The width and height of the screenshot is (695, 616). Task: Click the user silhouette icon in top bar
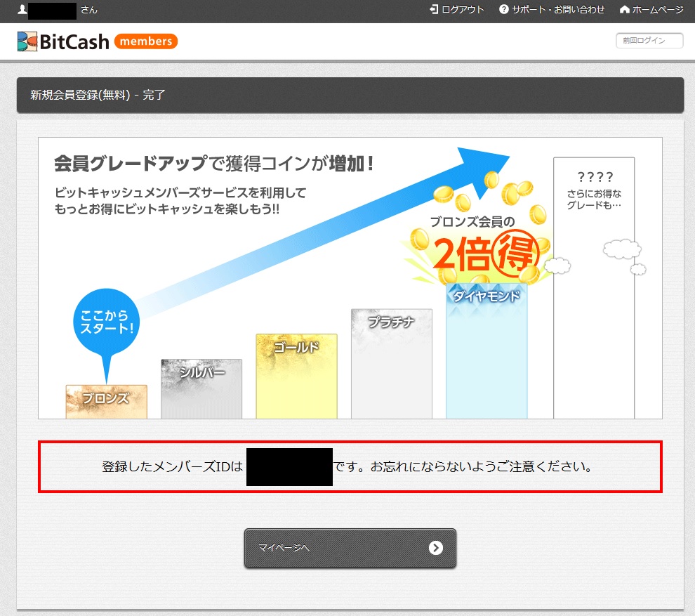click(x=22, y=10)
